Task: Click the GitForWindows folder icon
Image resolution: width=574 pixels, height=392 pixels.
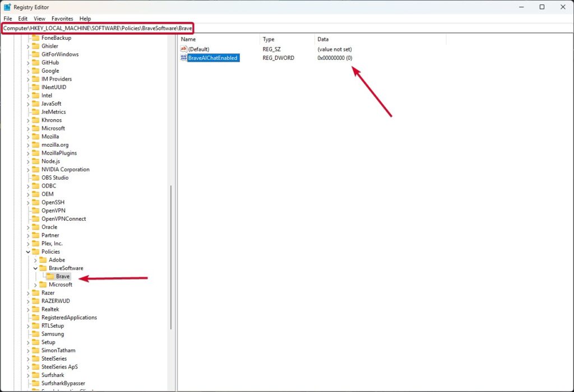Action: [35, 54]
